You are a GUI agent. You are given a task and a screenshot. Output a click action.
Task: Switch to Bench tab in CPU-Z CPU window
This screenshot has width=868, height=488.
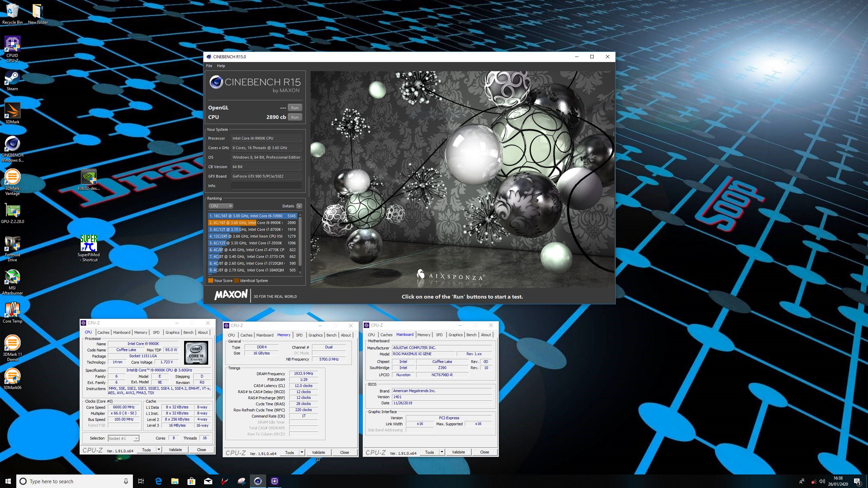click(x=188, y=332)
